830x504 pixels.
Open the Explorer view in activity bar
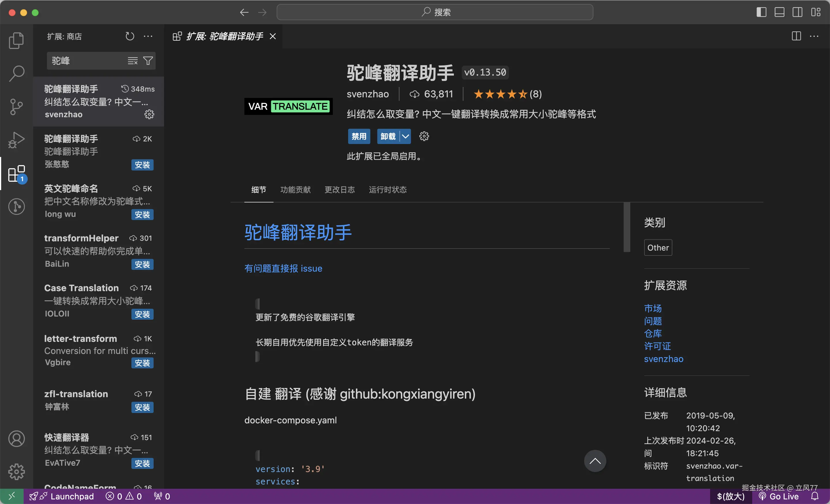16,40
